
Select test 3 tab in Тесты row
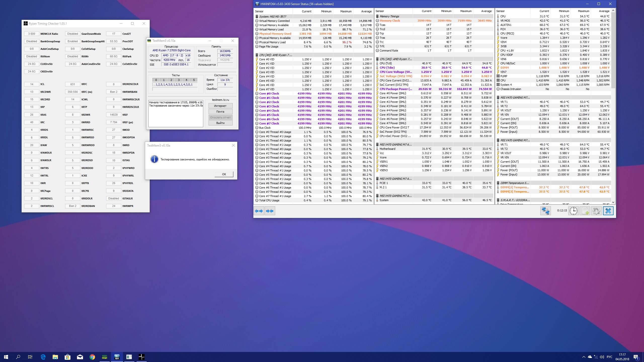(179, 80)
